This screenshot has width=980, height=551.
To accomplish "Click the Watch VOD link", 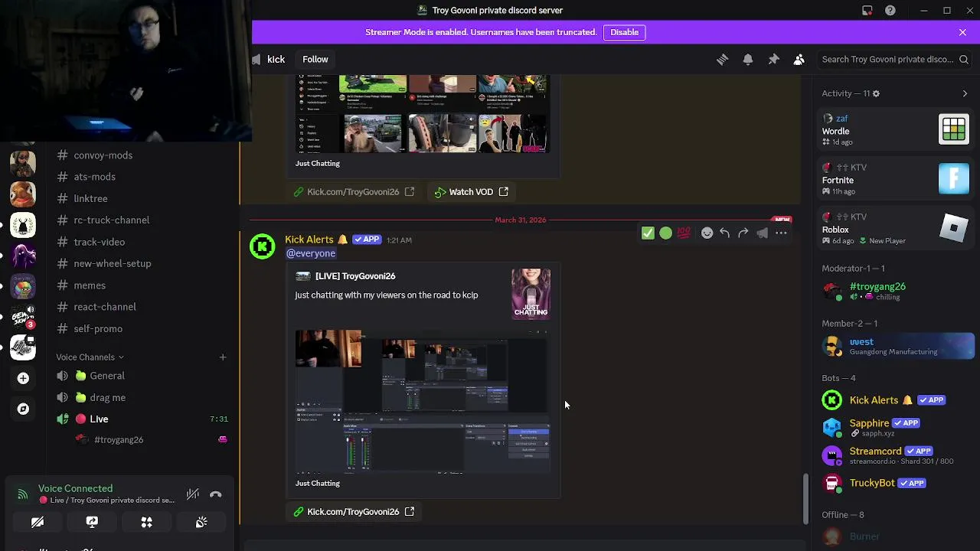I will 471,192.
